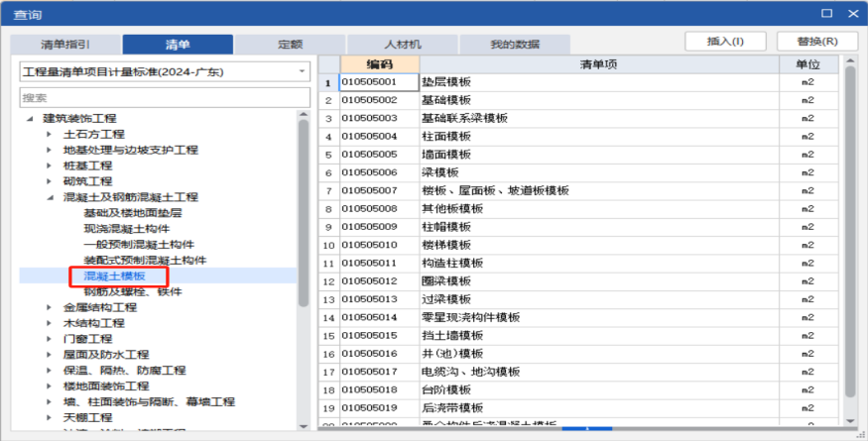Click the table vertical scrollbar

[850, 231]
